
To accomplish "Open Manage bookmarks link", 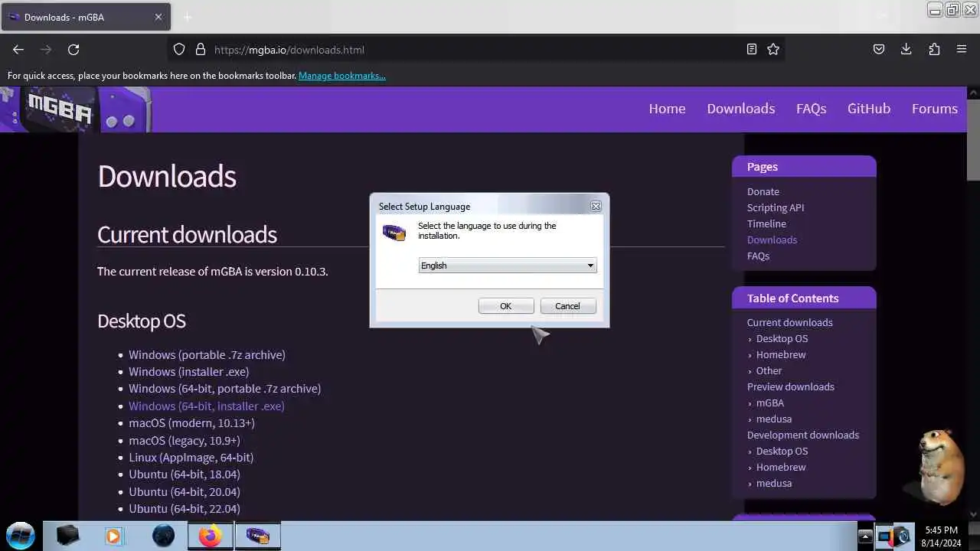I will 341,76.
